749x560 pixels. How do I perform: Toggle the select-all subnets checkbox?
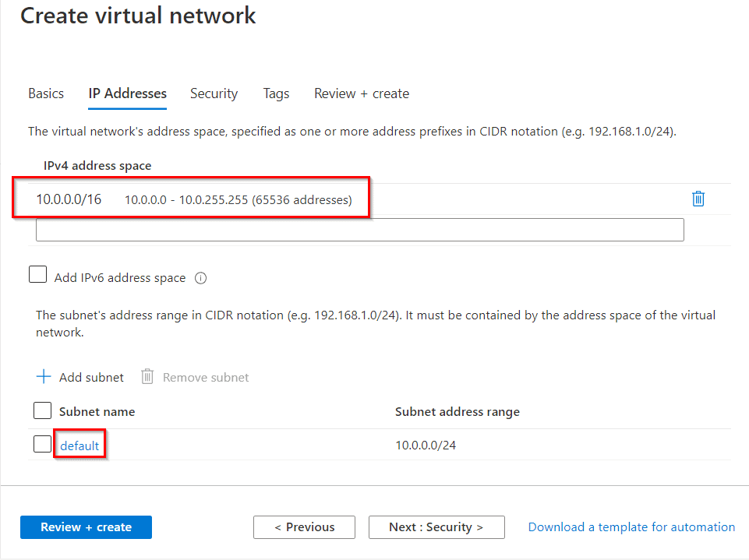click(42, 410)
